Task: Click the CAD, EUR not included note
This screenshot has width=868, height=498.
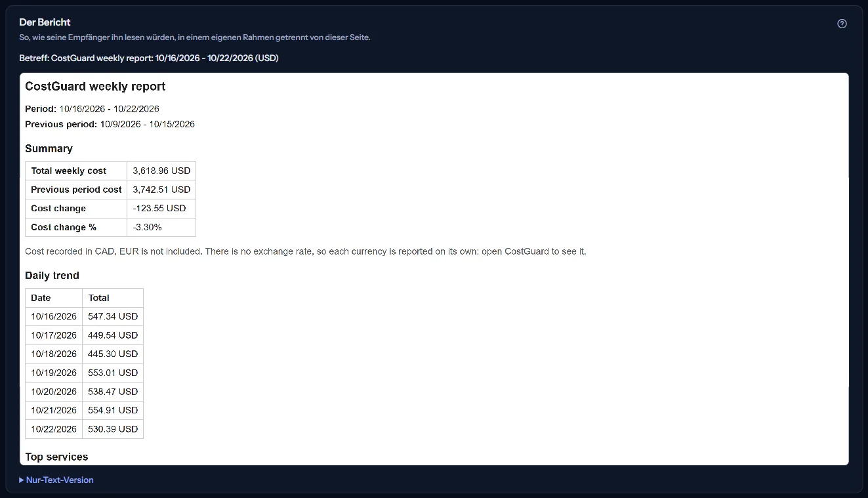Action: [305, 251]
